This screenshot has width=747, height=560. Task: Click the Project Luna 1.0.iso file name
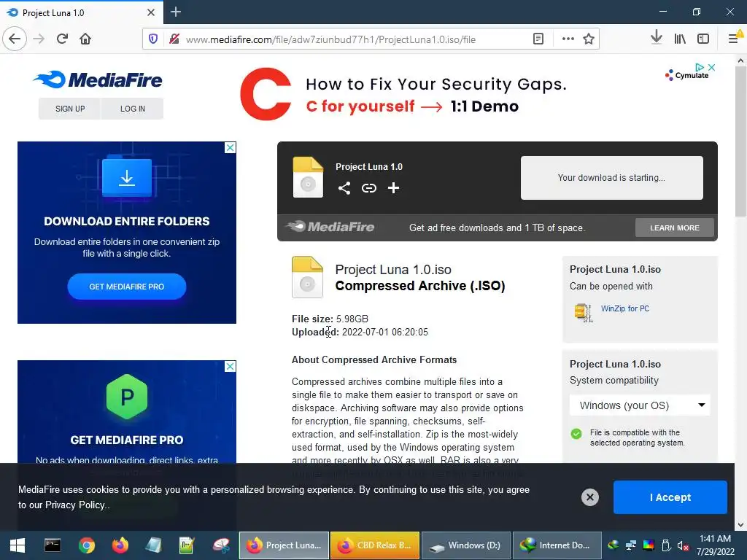(393, 270)
